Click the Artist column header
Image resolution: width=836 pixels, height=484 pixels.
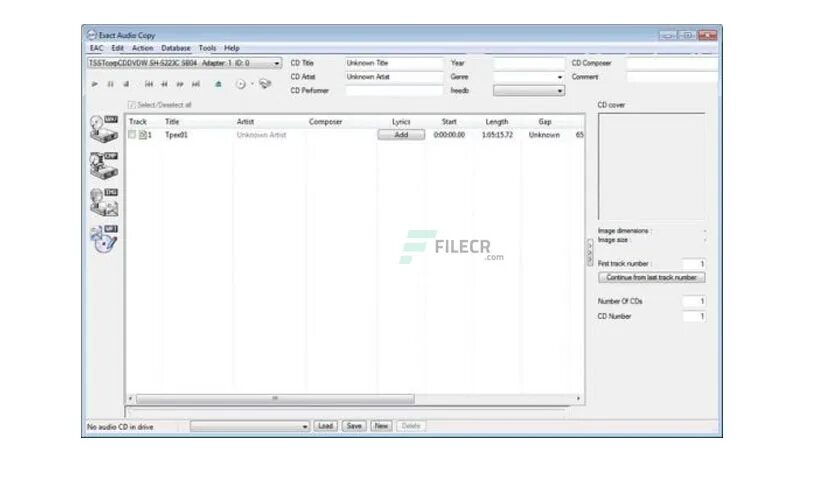click(245, 122)
